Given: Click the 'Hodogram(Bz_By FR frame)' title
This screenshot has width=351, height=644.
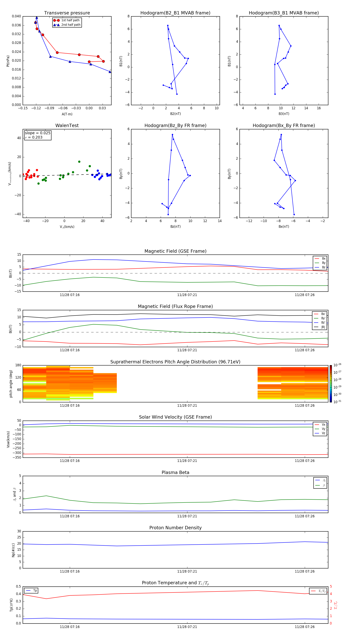Looking at the screenshot, I should [x=175, y=125].
